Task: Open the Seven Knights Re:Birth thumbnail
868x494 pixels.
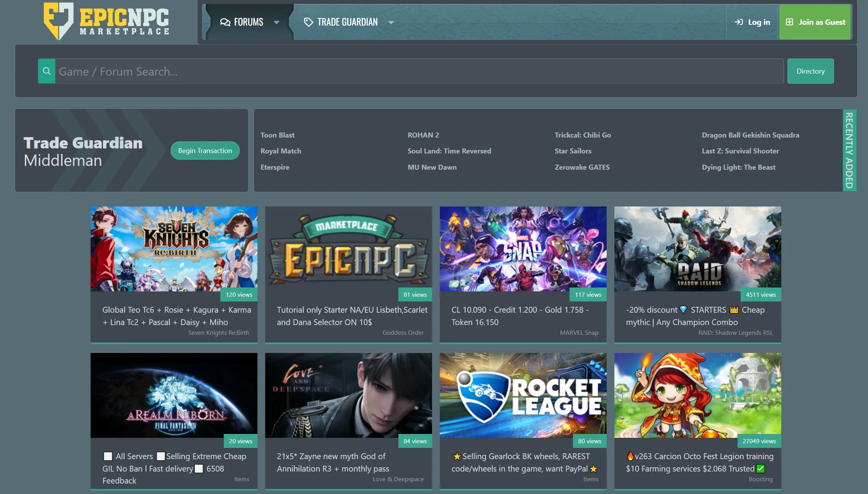Action: [174, 249]
